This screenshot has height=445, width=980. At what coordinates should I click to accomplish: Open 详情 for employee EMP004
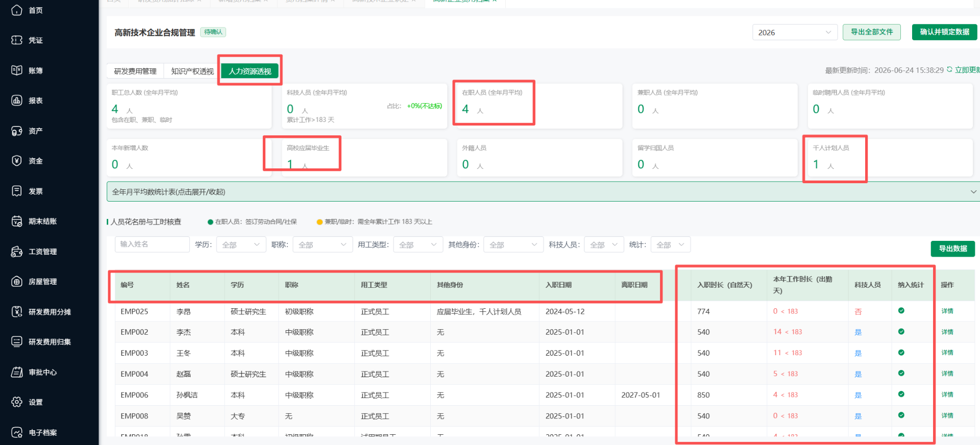[947, 374]
